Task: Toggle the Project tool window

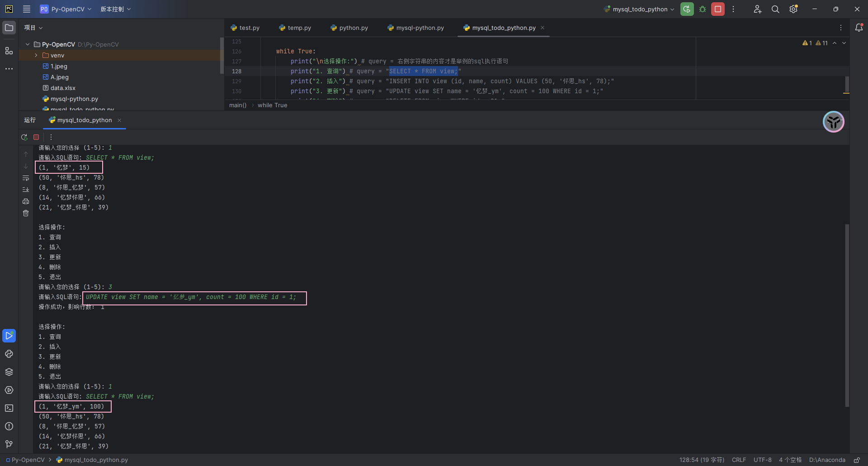Action: (9, 28)
